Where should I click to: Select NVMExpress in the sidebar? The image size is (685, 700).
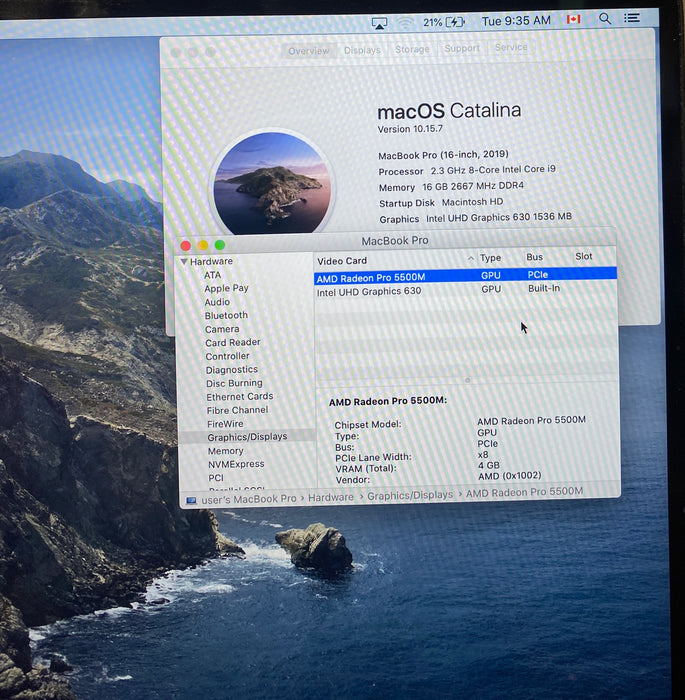point(236,464)
